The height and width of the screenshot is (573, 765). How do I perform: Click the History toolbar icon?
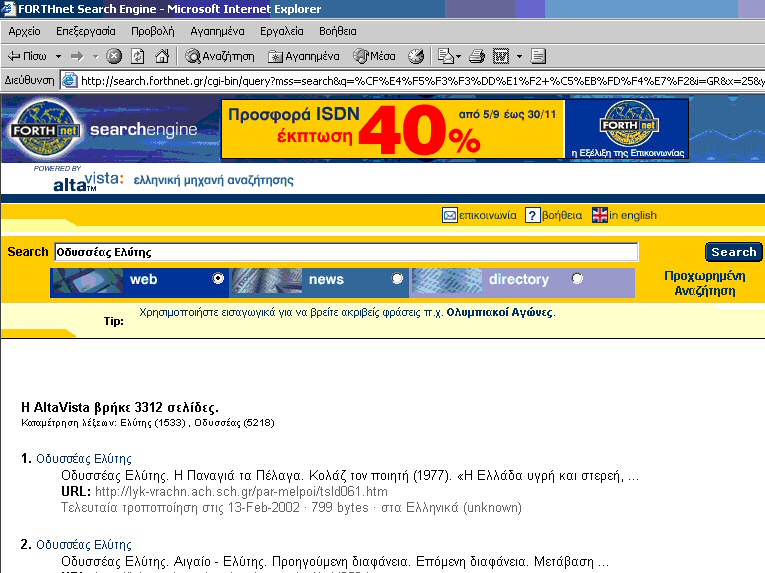pos(416,57)
